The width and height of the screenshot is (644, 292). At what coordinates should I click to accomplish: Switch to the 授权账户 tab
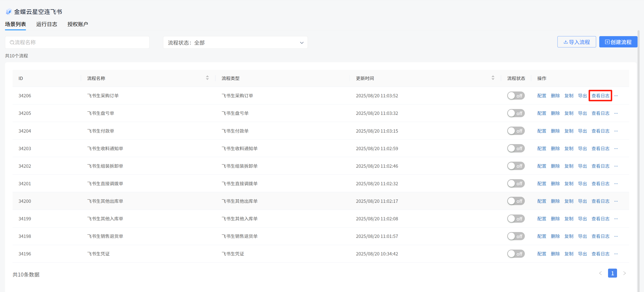point(78,24)
